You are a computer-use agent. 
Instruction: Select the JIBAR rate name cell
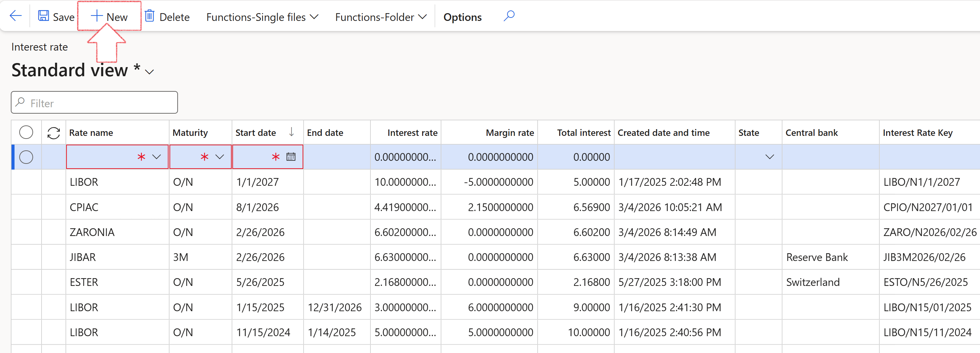point(83,257)
